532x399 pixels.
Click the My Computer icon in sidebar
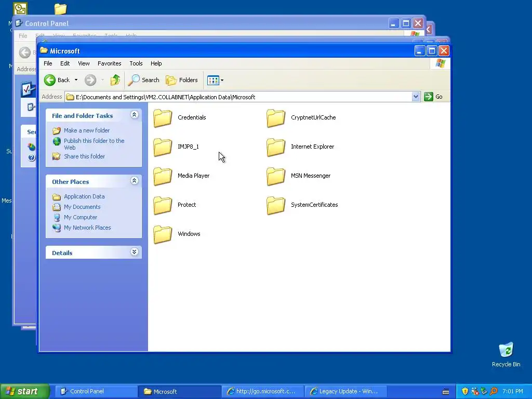[x=57, y=217]
